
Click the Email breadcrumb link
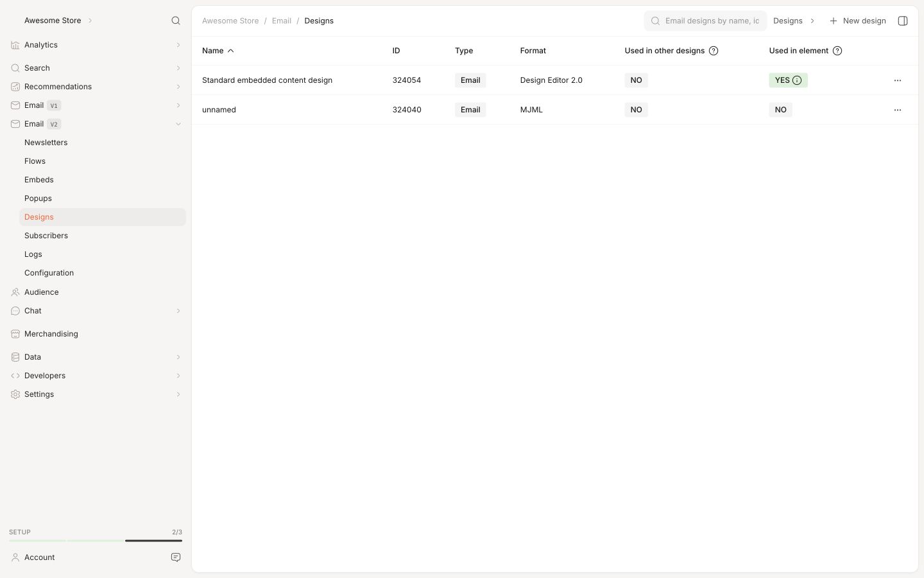coord(282,21)
